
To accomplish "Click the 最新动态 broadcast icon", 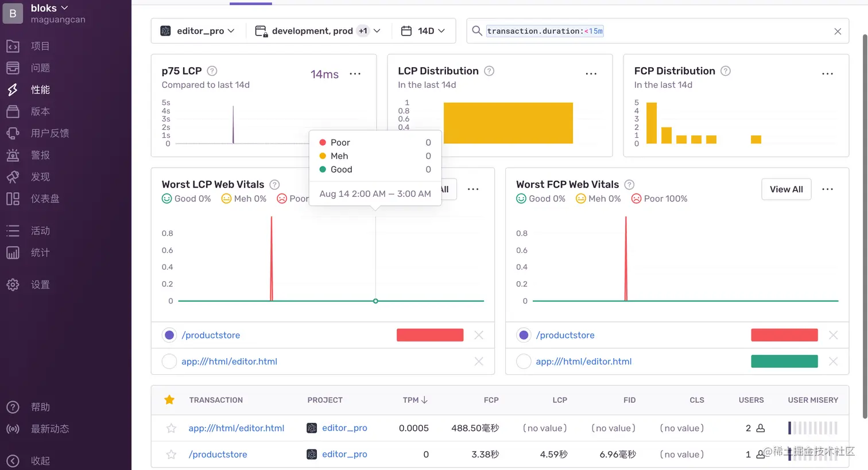I will pos(13,429).
